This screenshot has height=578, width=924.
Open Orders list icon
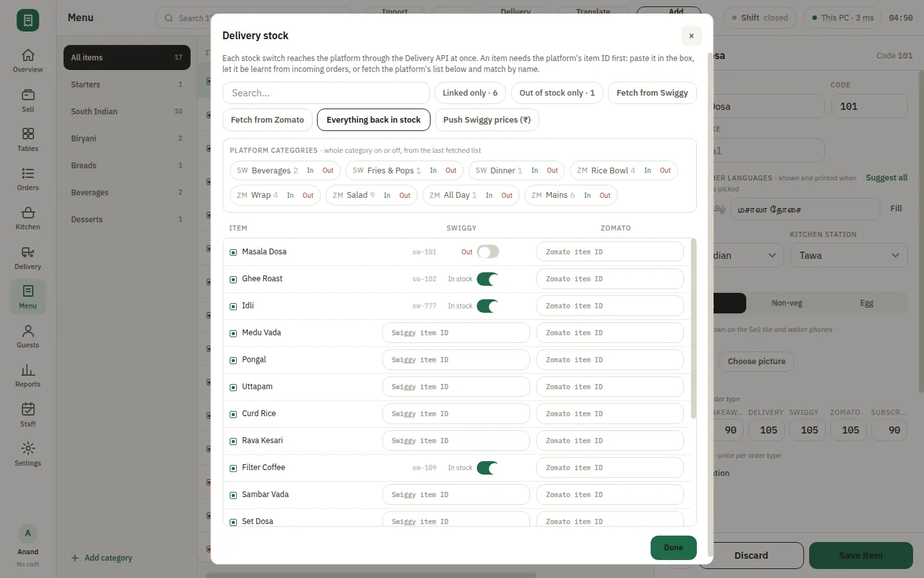[28, 173]
